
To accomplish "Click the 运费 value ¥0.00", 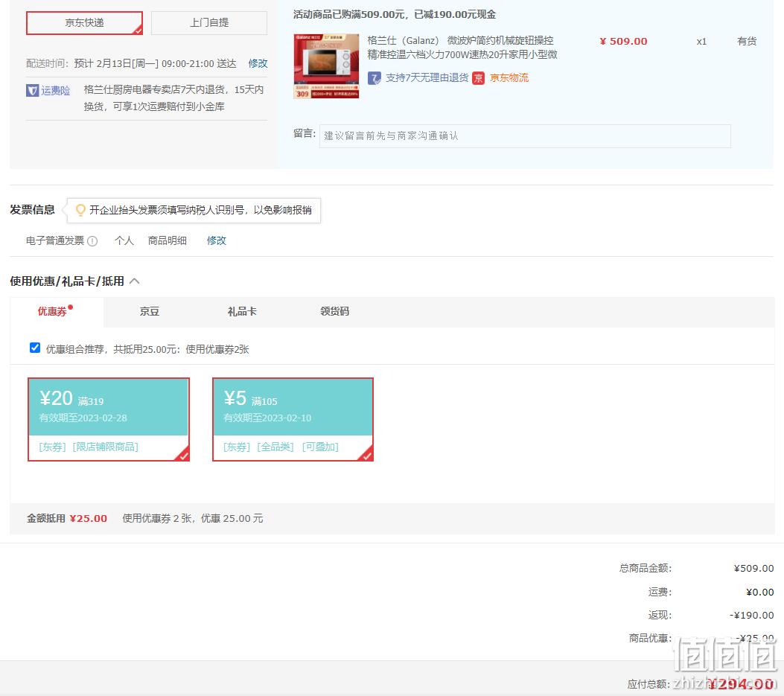I will (760, 593).
